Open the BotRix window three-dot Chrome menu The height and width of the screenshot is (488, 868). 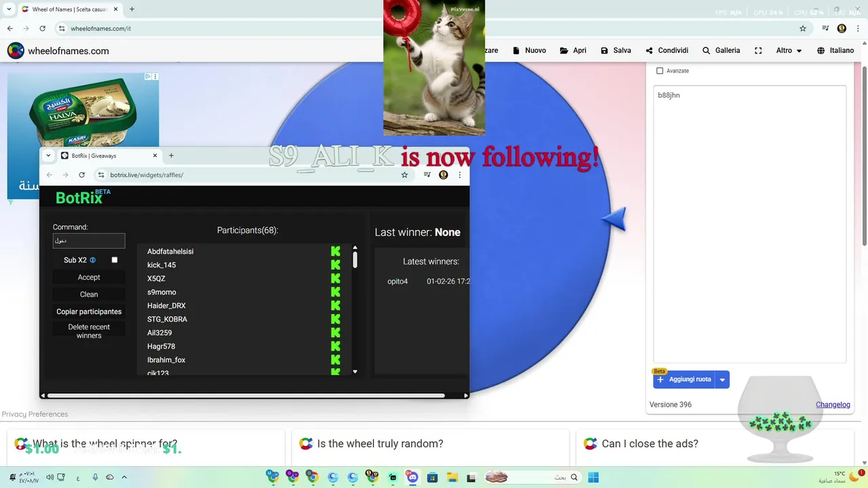[459, 175]
